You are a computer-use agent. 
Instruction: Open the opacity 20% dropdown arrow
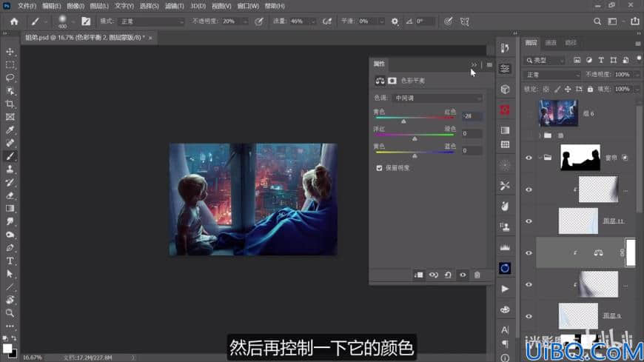245,21
